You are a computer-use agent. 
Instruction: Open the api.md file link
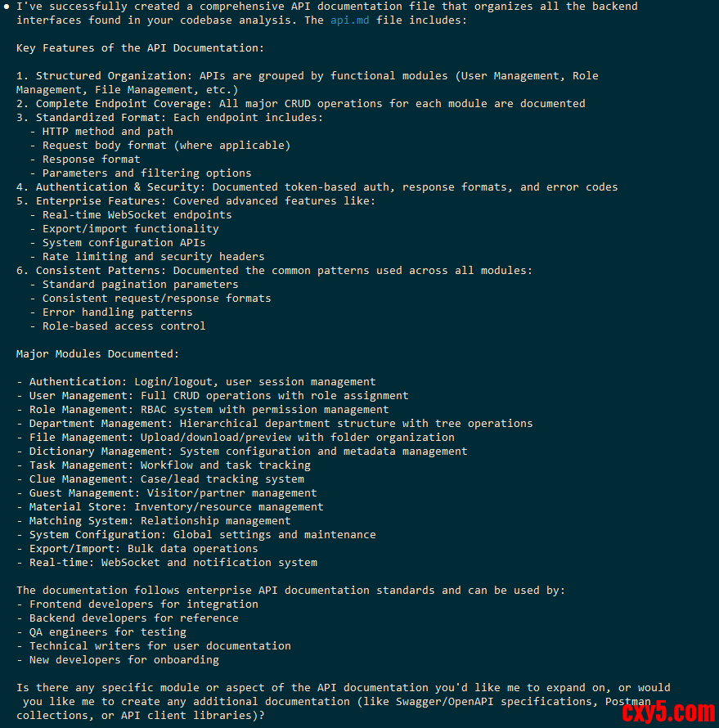349,20
